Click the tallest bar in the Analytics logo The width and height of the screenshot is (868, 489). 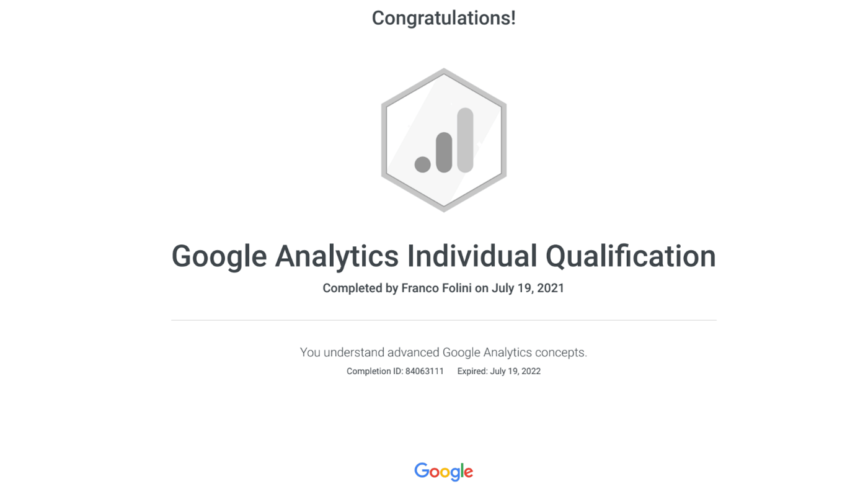pos(465,140)
